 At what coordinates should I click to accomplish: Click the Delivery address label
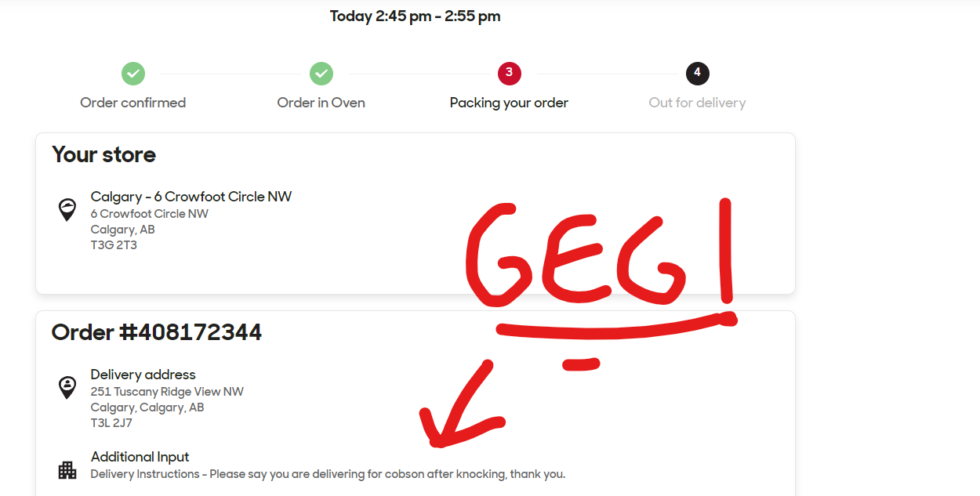[143, 375]
